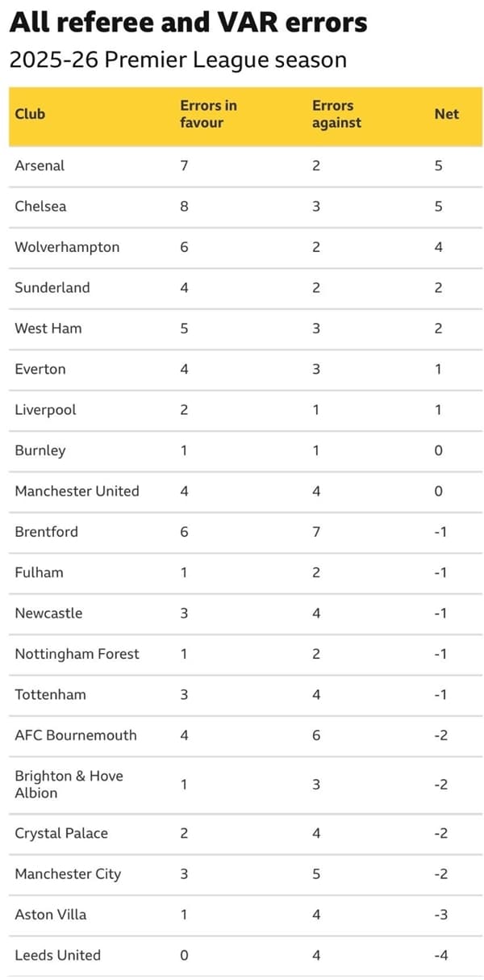Select the Chelsea club name

coord(40,206)
